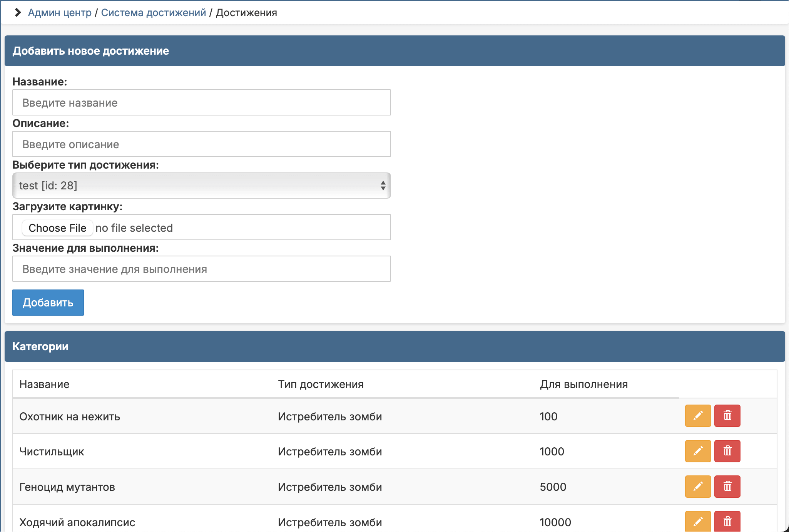Delete the Чистильщик achievement row
This screenshot has height=532, width=789.
(727, 451)
